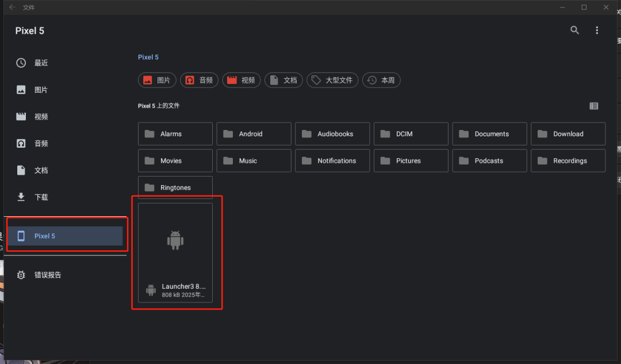Open 错误报告 bug icon entry
The width and height of the screenshot is (621, 364).
coord(47,275)
